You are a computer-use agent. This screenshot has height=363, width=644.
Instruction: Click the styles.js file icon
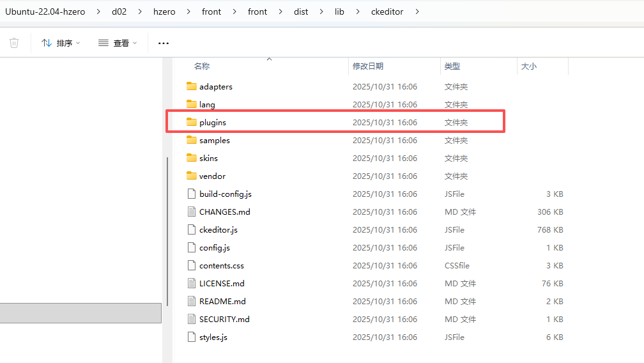(191, 337)
